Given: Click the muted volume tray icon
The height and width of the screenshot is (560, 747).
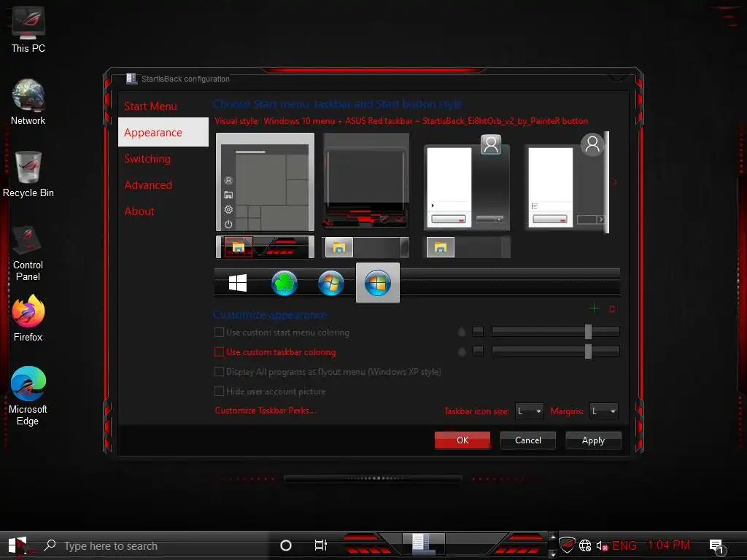Looking at the screenshot, I should tap(602, 545).
